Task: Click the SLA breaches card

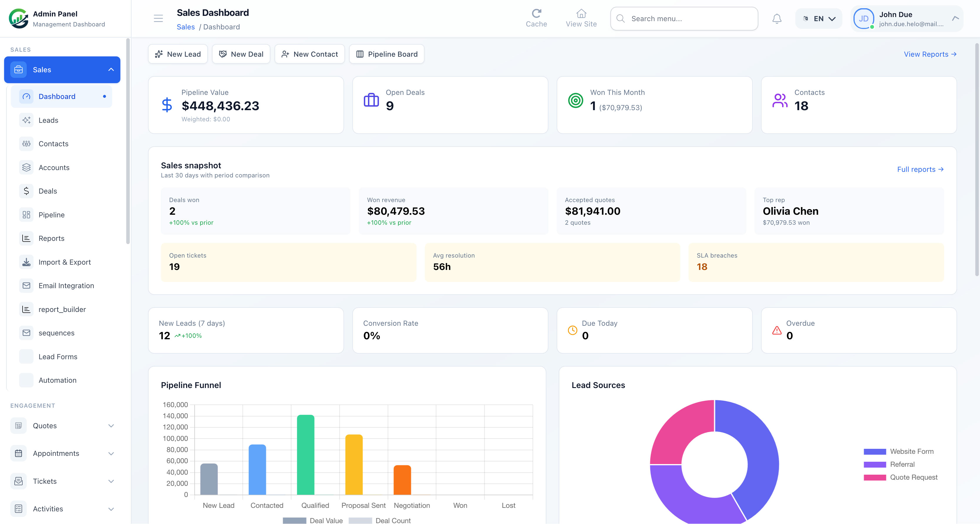Action: (x=816, y=262)
